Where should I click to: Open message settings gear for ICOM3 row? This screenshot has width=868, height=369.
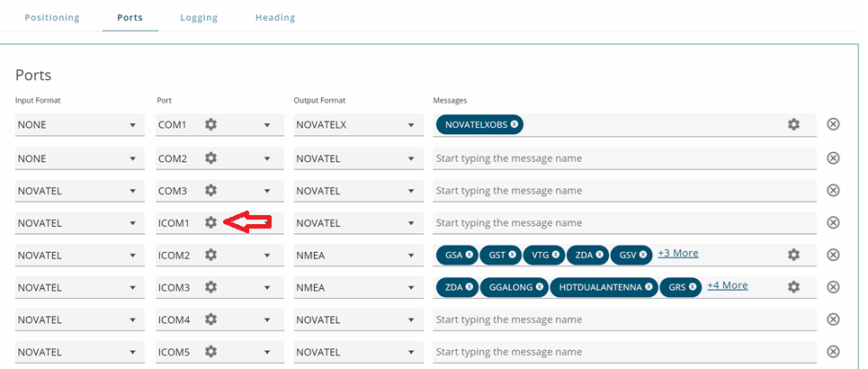794,287
